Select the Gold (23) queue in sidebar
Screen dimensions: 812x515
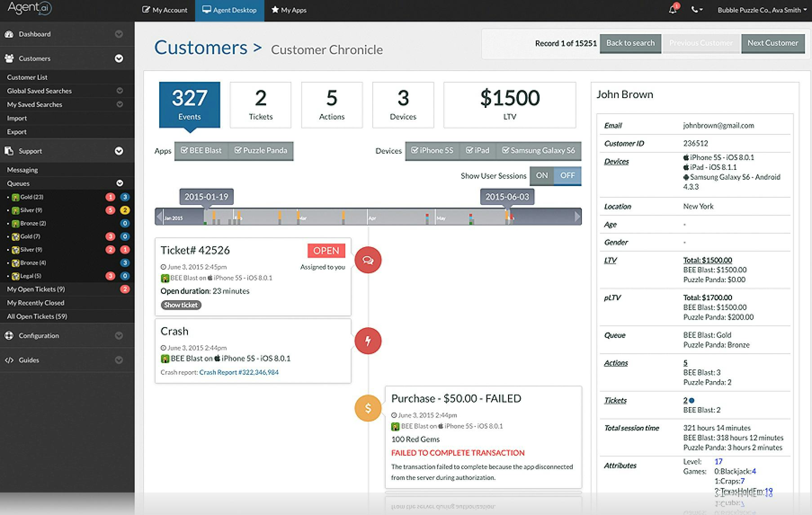tap(31, 196)
